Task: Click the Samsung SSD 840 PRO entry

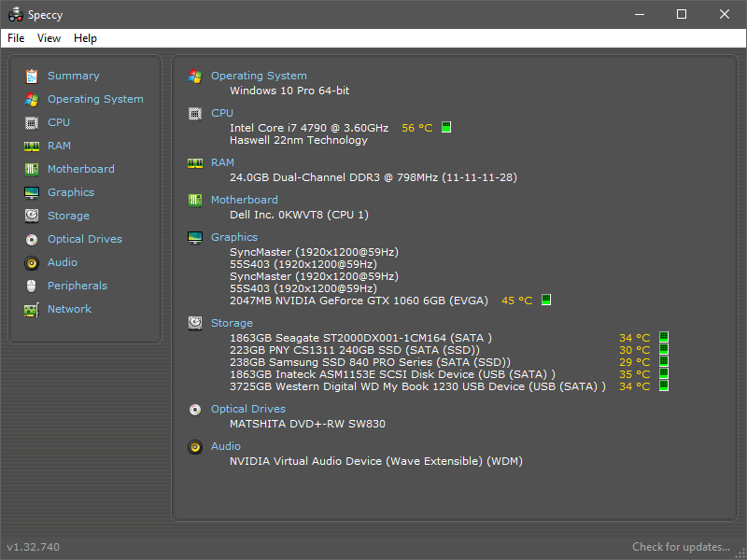Action: (x=370, y=362)
